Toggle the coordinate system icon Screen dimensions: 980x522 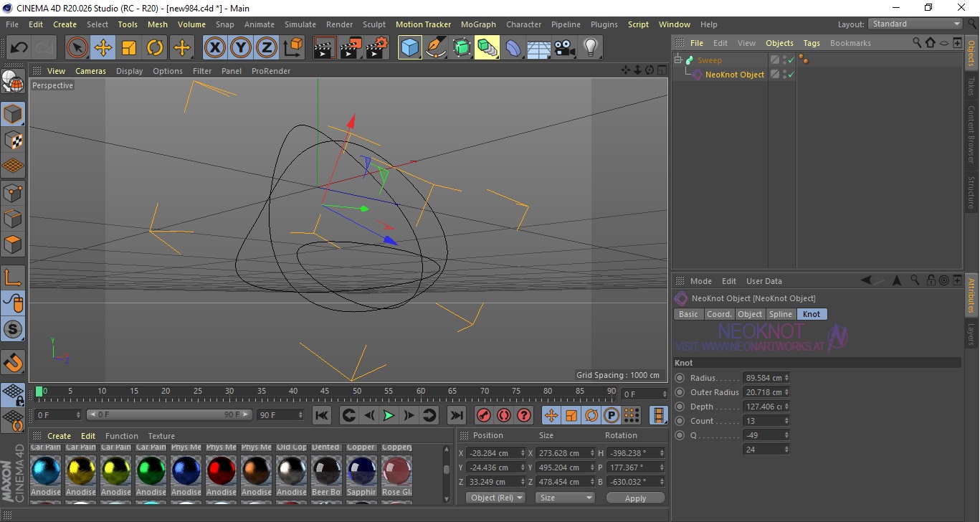pyautogui.click(x=292, y=48)
